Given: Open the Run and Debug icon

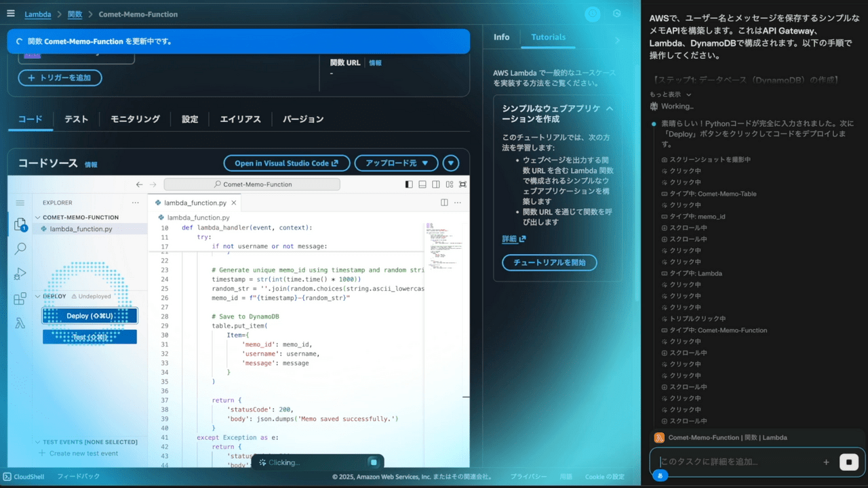Looking at the screenshot, I should (20, 274).
